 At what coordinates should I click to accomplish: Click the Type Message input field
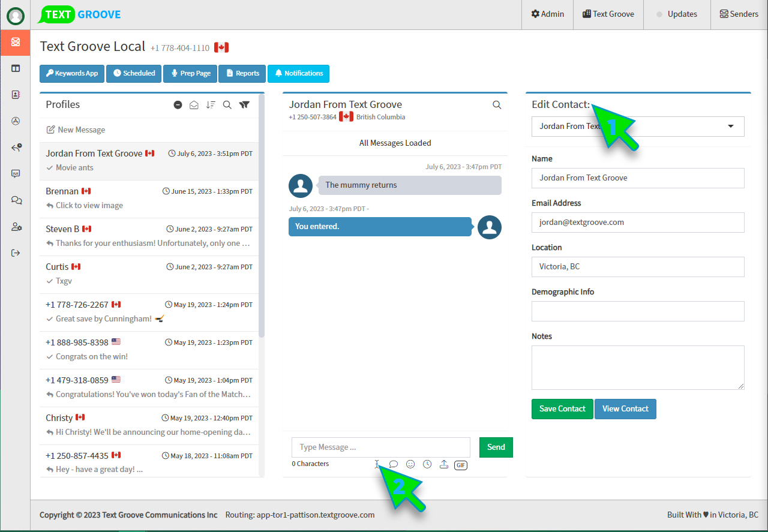coord(381,447)
